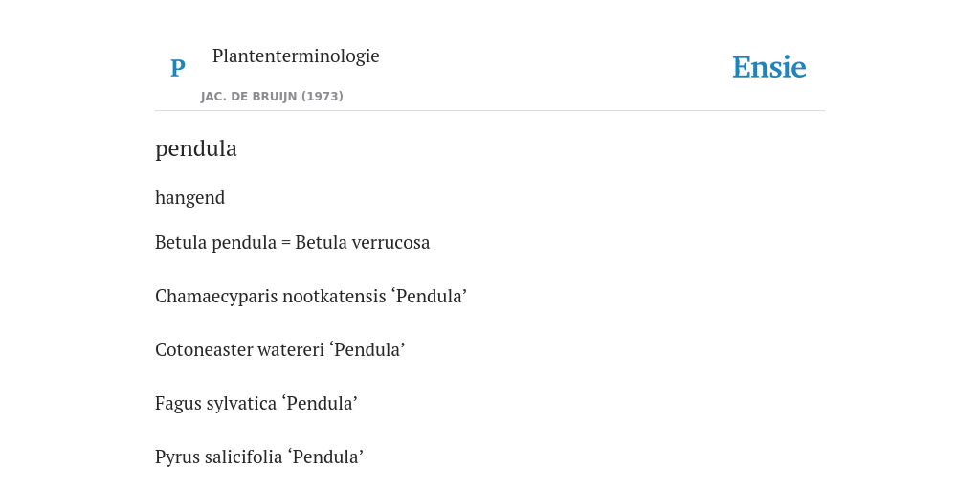Click the word Chamaecyparis
The width and height of the screenshot is (980, 490).
(216, 297)
